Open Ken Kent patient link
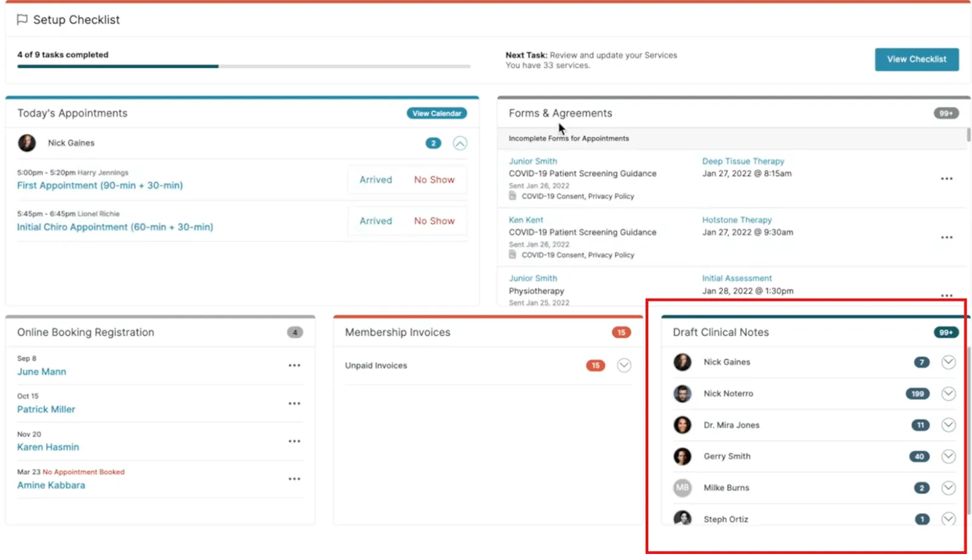 pos(526,220)
